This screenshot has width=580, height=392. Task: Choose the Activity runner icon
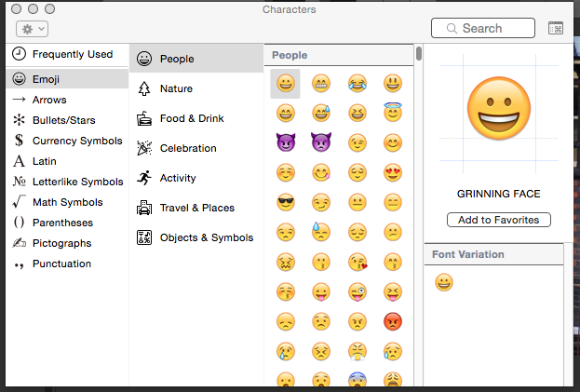click(x=145, y=178)
